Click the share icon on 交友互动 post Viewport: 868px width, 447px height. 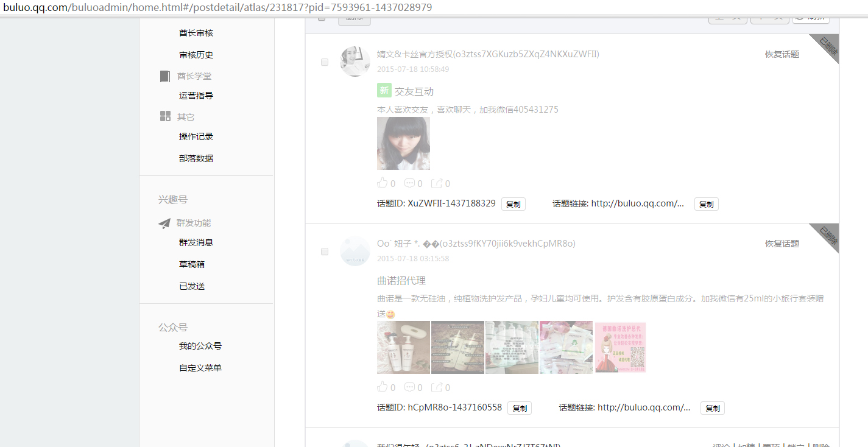(437, 183)
